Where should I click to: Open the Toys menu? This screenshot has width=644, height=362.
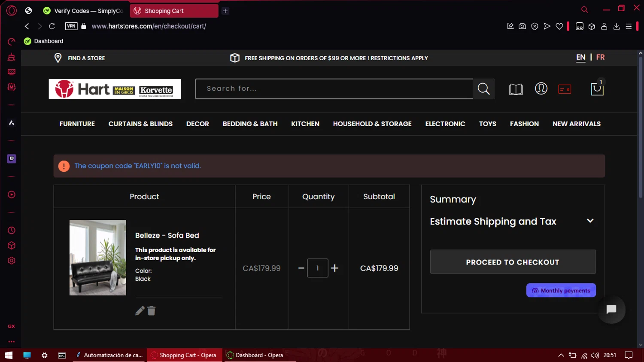coord(488,124)
